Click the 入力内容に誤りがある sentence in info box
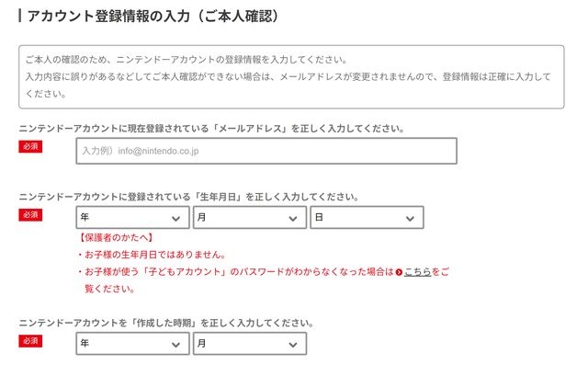The image size is (588, 365). pos(288,86)
